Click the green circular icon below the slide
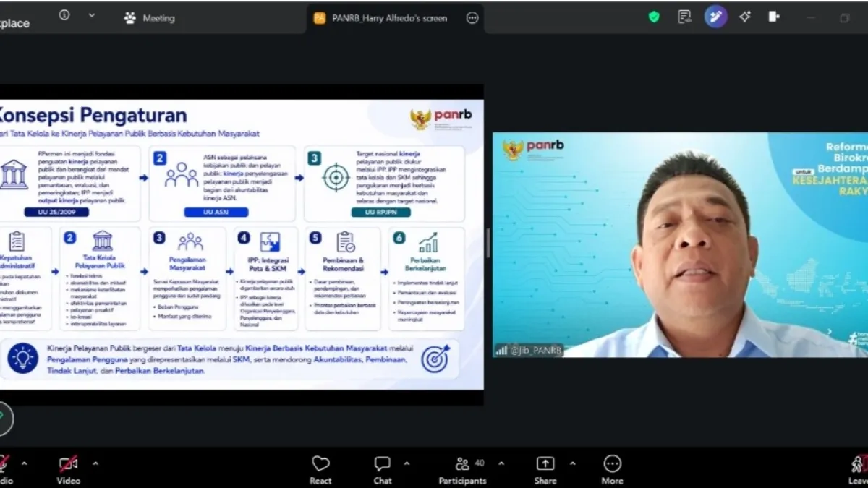868x488 pixels. pos(4,418)
